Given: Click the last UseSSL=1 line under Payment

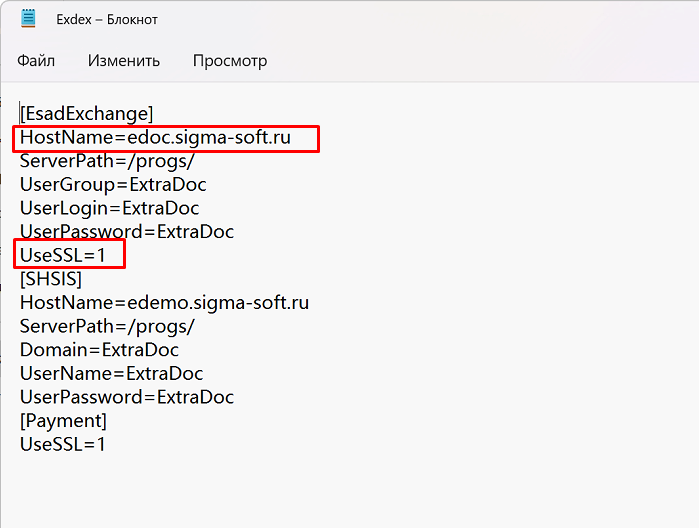Looking at the screenshot, I should (x=63, y=445).
